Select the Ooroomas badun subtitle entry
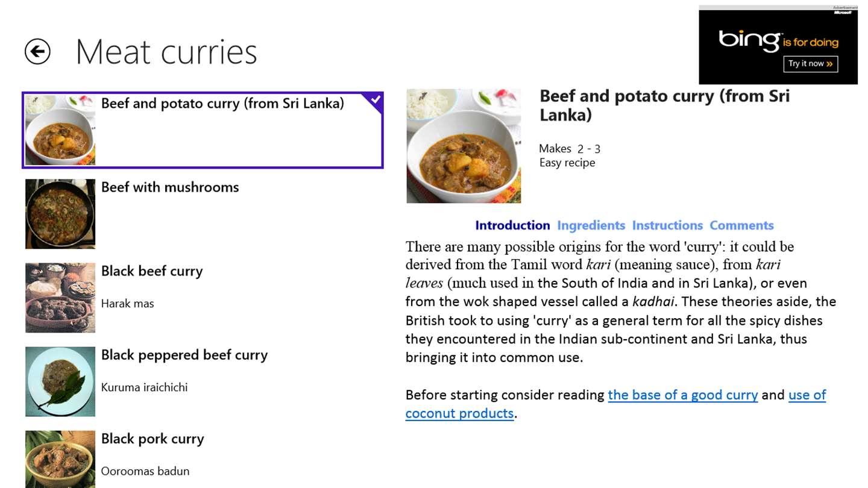This screenshot has height=488, width=868. [145, 471]
